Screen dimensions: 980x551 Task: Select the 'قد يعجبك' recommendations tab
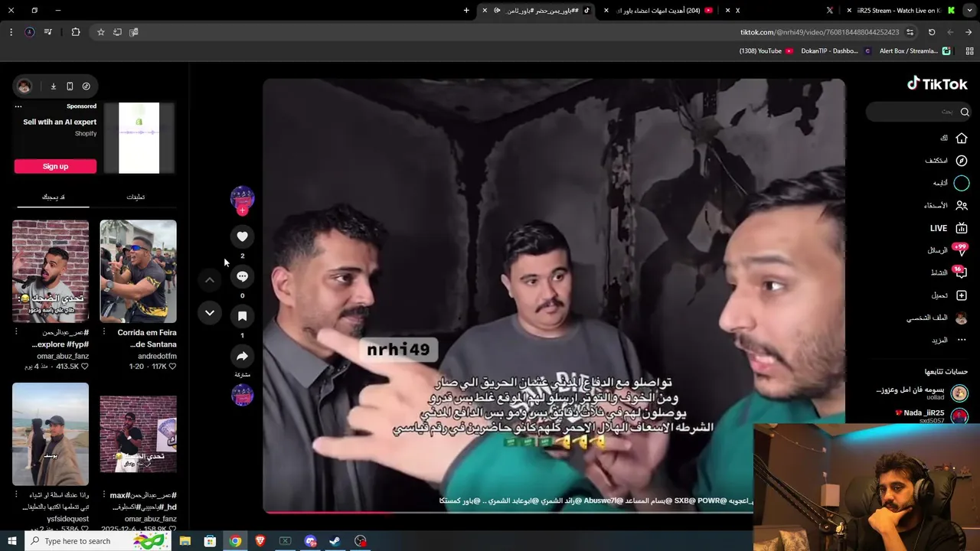[53, 197]
